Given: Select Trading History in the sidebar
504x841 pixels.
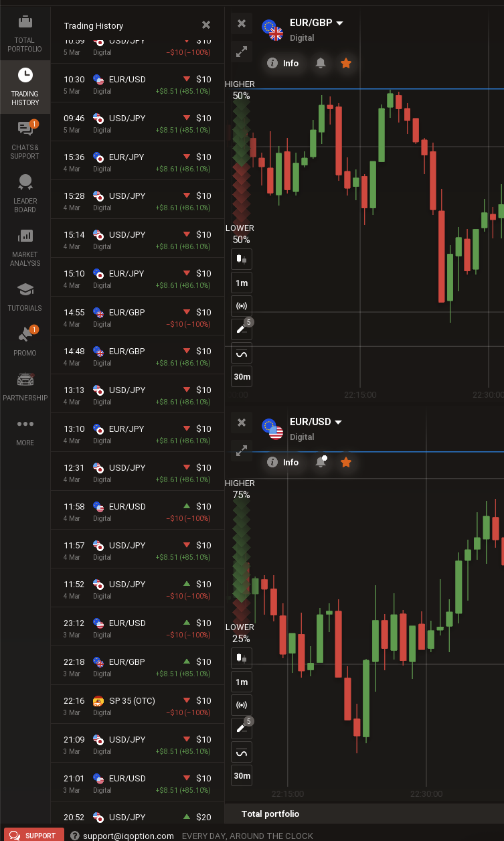Looking at the screenshot, I should [25, 86].
